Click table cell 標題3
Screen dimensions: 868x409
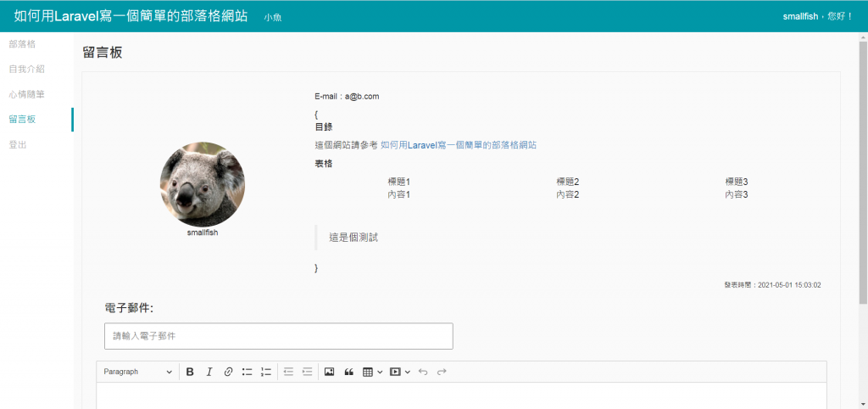737,182
